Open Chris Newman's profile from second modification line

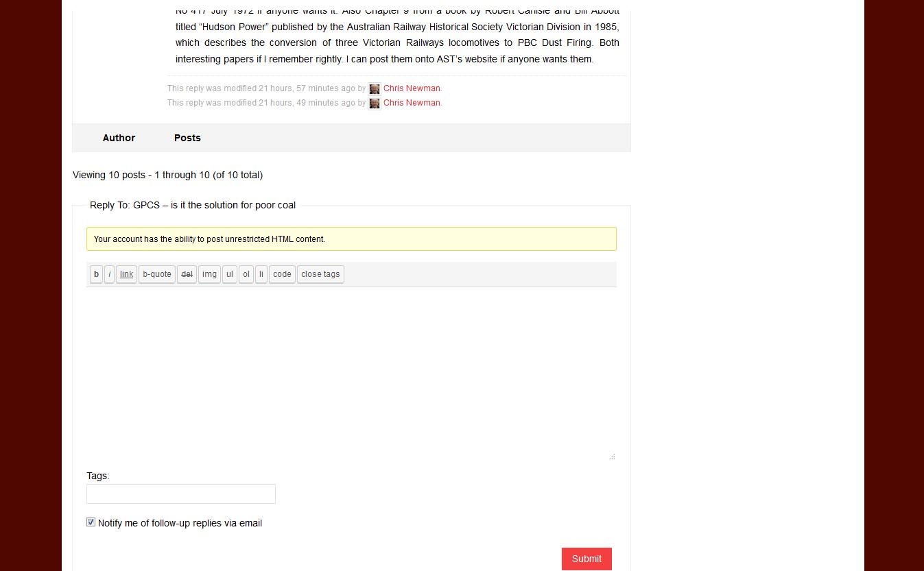click(x=412, y=103)
